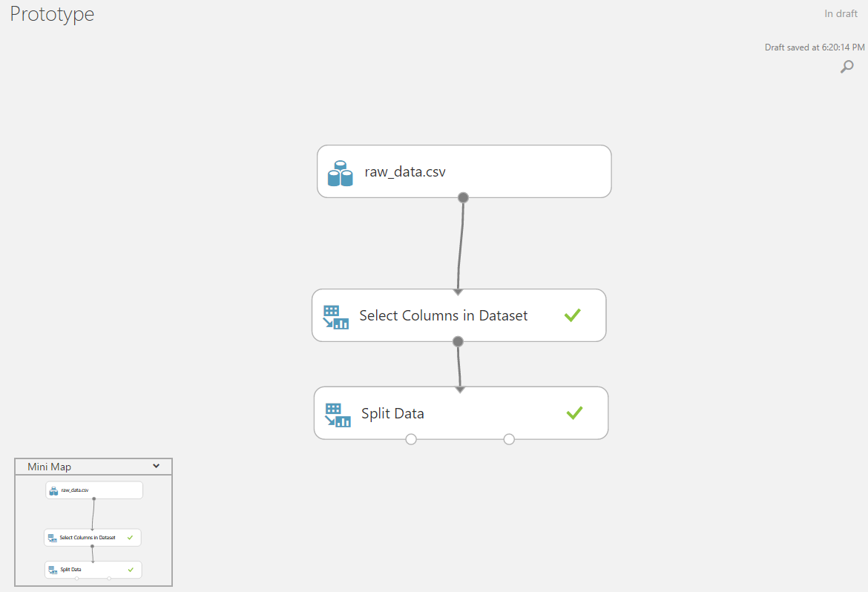This screenshot has height=592, width=868.
Task: Click Split Data left output port
Action: pos(411,439)
